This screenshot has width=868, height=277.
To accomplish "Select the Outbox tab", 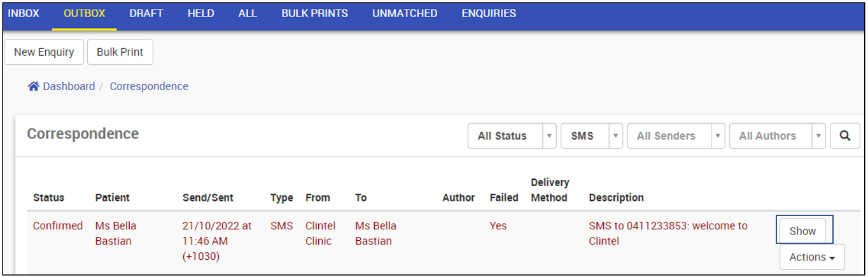I will click(85, 13).
